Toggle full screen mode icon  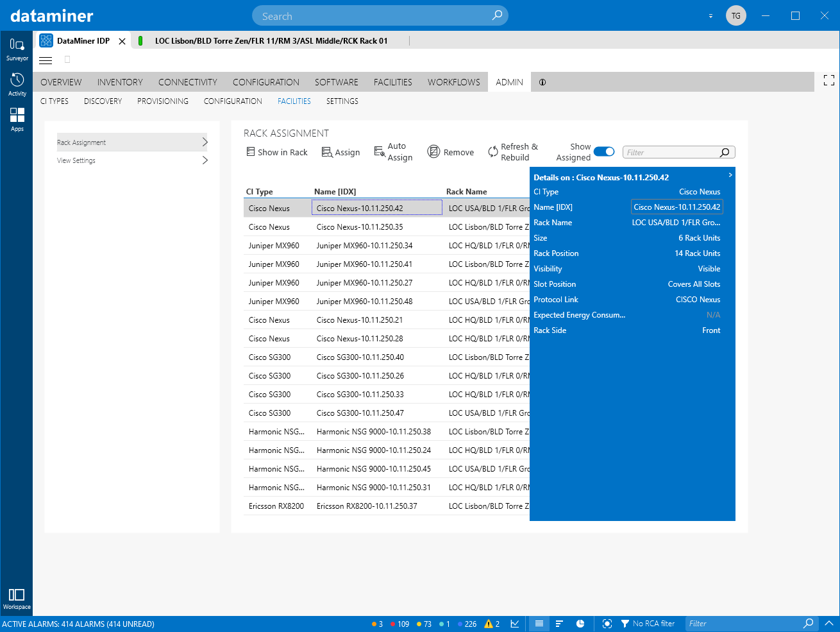(x=828, y=80)
